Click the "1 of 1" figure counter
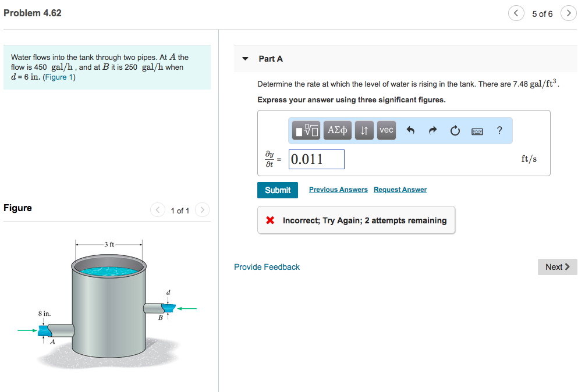Screen dimensions: 585x392 180,211
